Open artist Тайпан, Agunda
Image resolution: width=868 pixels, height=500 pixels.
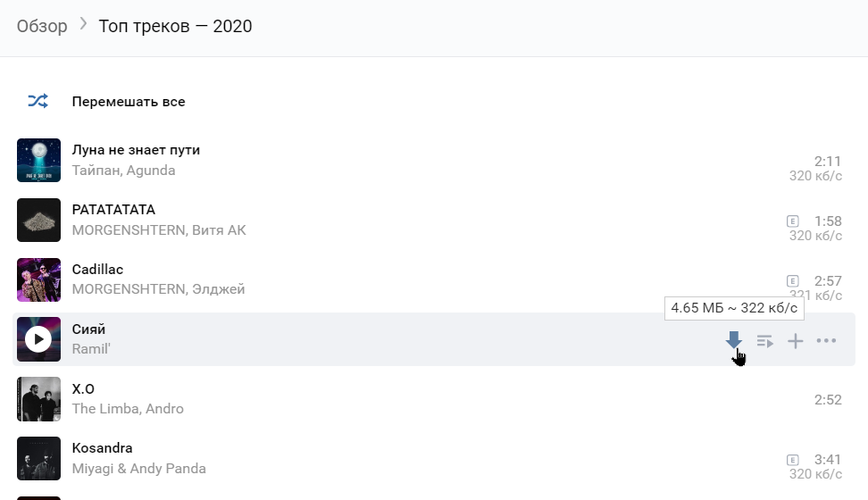(x=123, y=171)
